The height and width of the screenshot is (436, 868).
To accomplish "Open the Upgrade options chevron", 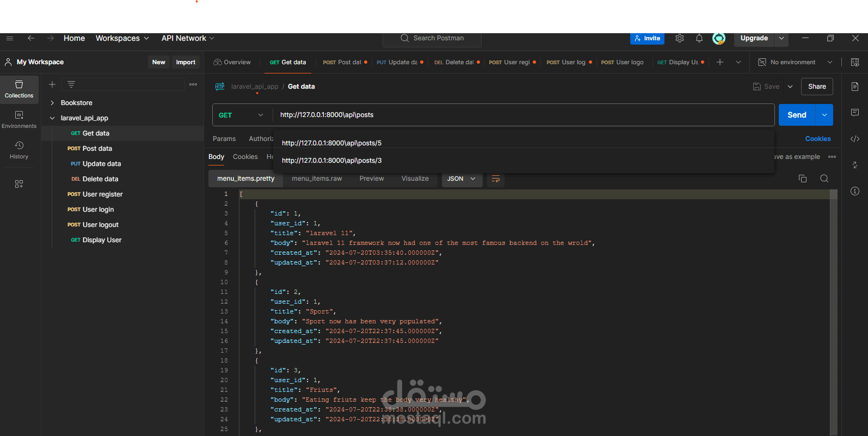I will pos(781,38).
